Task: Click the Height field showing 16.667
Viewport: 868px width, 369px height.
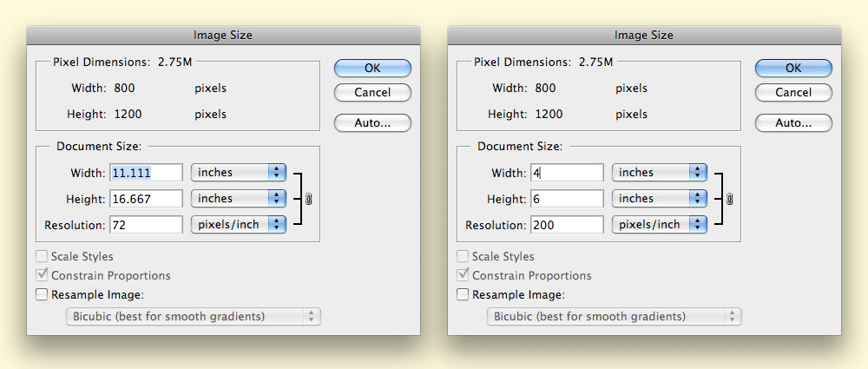Action: 146,199
